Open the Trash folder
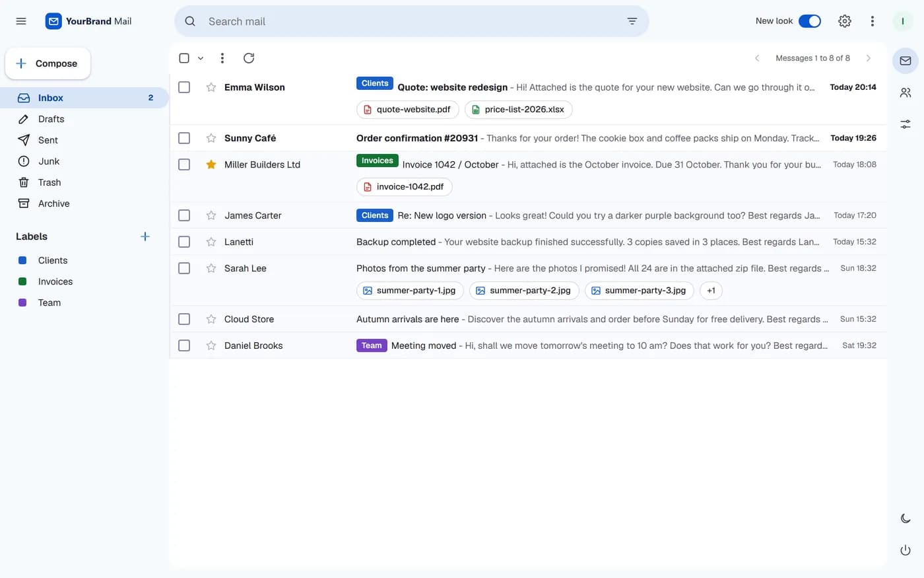 click(84, 182)
